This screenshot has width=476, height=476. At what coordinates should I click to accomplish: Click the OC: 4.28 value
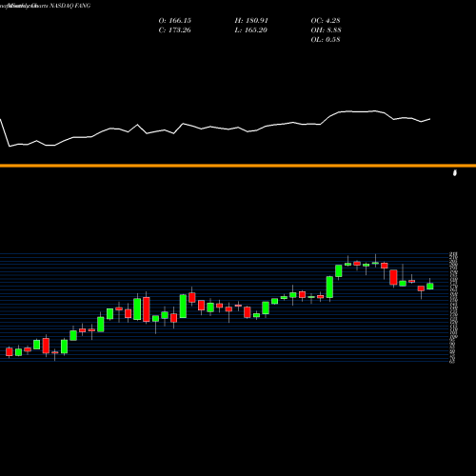click(326, 21)
